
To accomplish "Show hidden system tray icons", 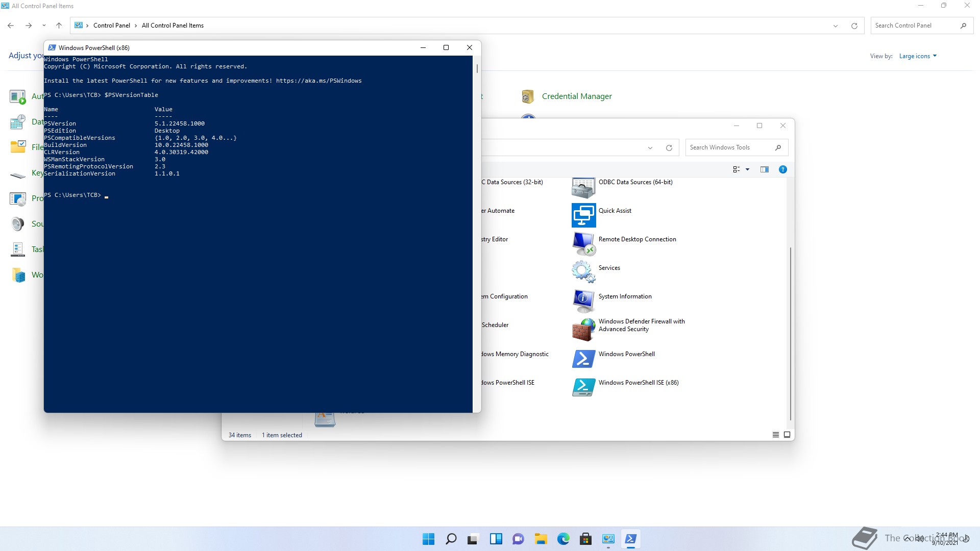I will pos(908,539).
